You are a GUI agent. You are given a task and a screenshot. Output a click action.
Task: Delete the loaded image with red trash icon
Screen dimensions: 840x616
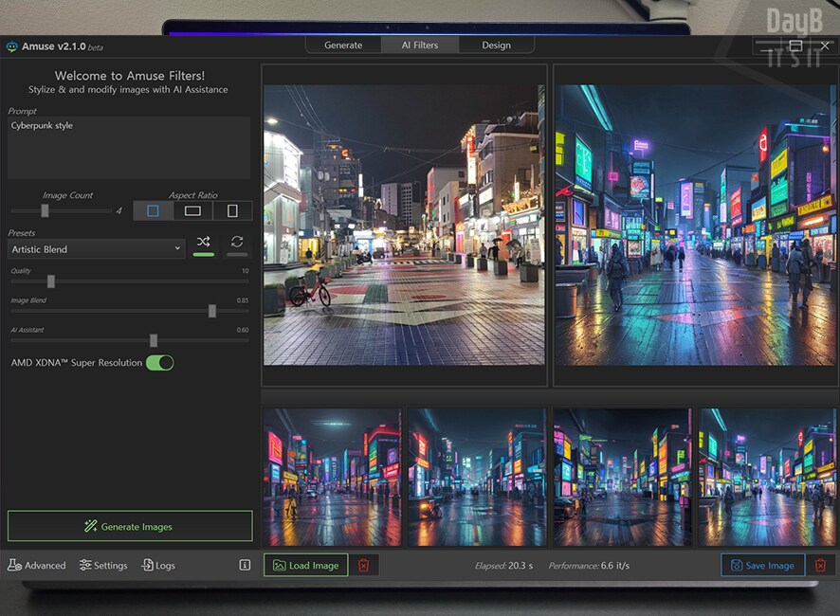[364, 566]
